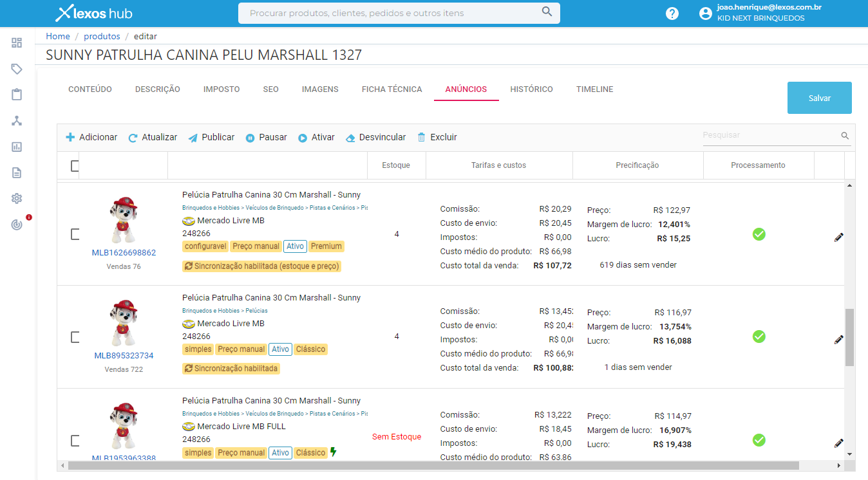The height and width of the screenshot is (480, 868).
Task: Click the edit pencil icon on the first listing
Action: [839, 237]
